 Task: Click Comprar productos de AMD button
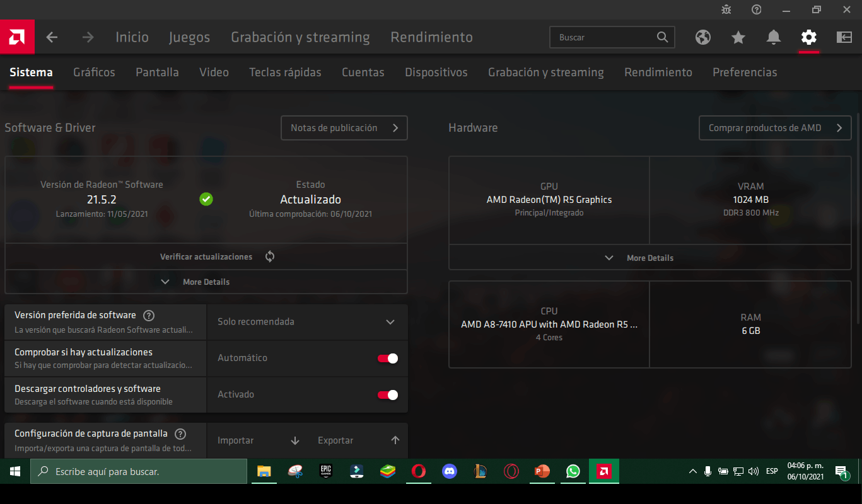click(775, 128)
